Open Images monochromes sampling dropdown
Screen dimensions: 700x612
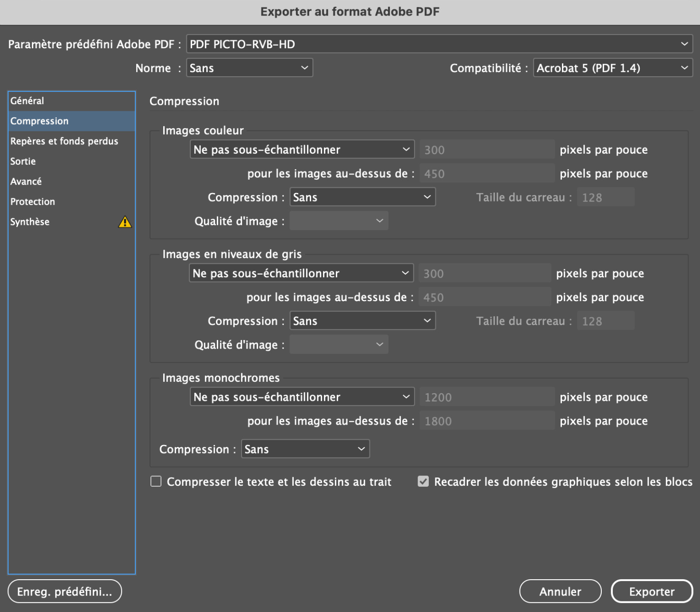point(302,397)
